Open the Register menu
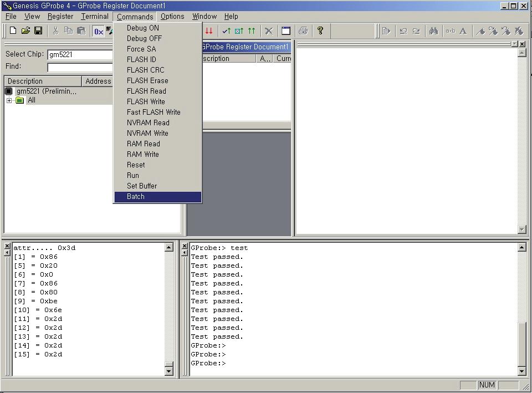 point(60,16)
